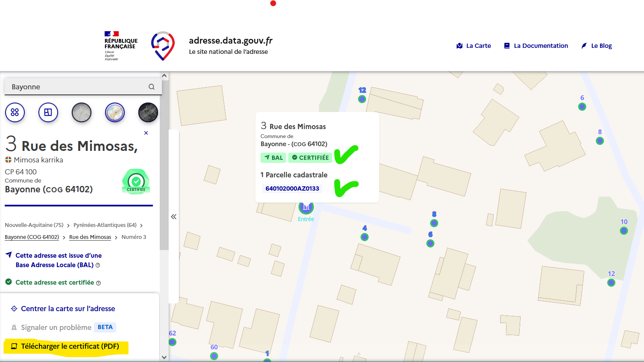Click the Signaler un problème stamp icon
Screen dimensions: 644x362
pyautogui.click(x=14, y=327)
